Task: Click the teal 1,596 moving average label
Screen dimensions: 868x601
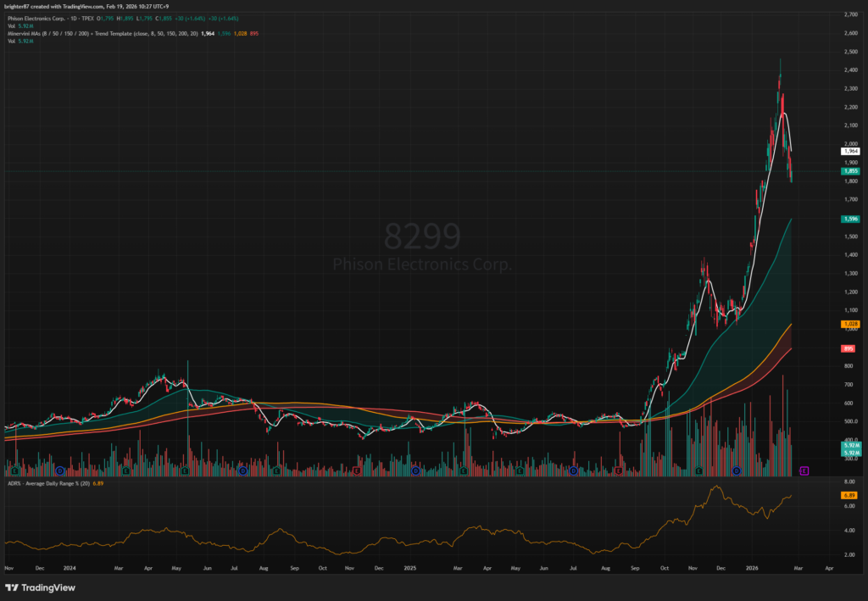Action: click(x=850, y=219)
